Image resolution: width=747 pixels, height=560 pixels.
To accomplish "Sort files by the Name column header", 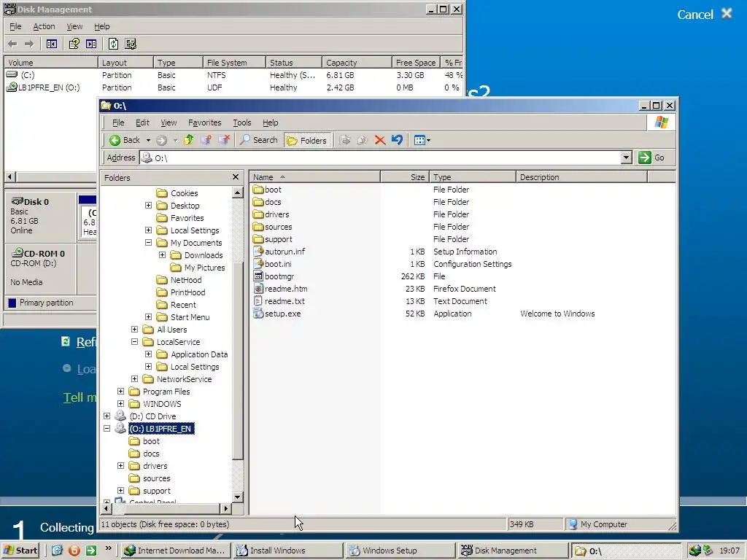I will pos(314,177).
